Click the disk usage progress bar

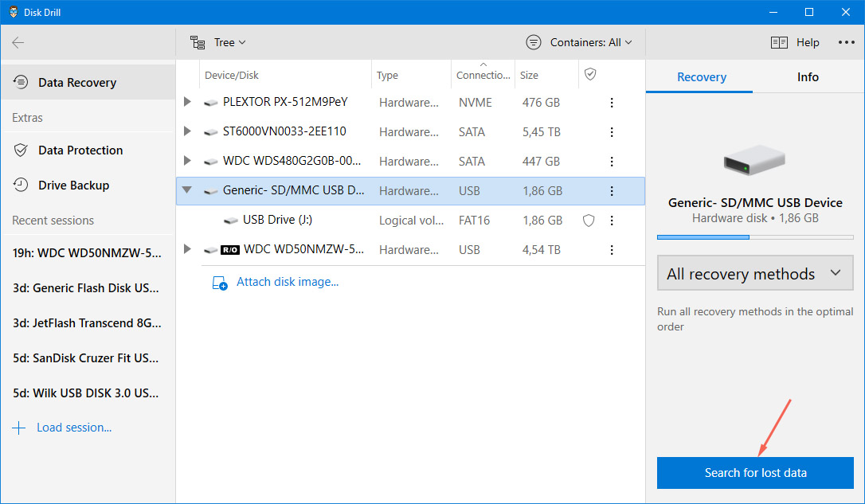click(x=755, y=237)
